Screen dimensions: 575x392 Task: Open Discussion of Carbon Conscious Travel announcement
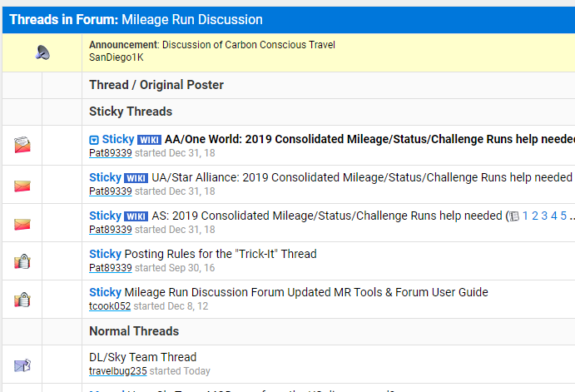click(249, 45)
